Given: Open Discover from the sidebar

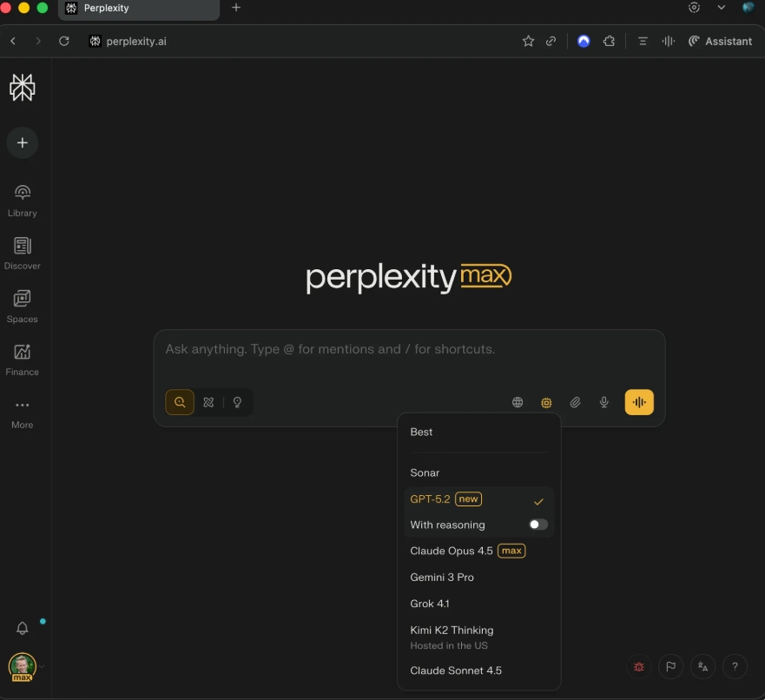Looking at the screenshot, I should tap(22, 252).
